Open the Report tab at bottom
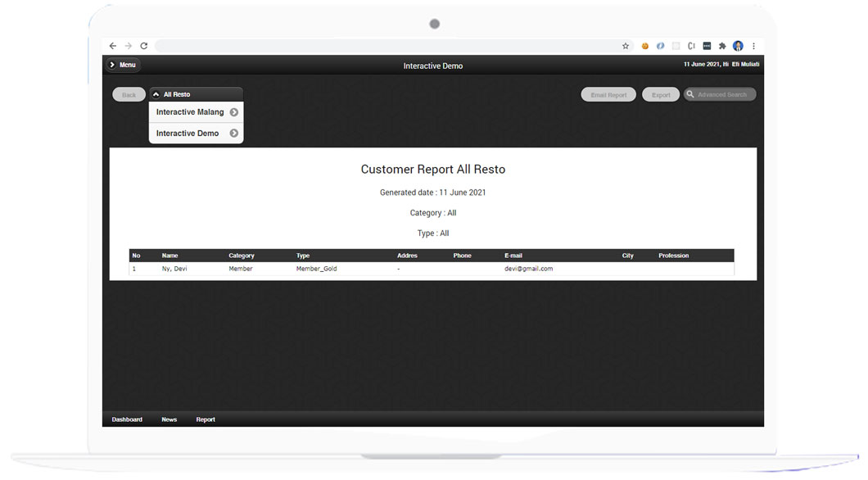 point(206,419)
